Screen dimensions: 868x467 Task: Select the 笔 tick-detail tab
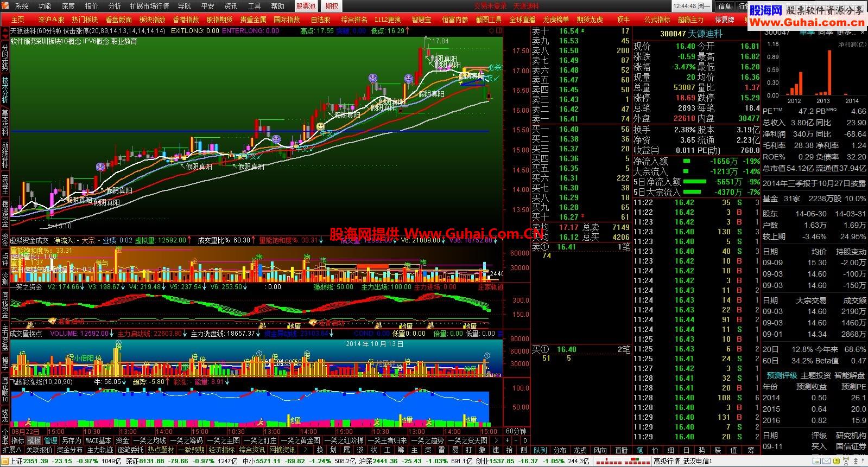(x=639, y=450)
